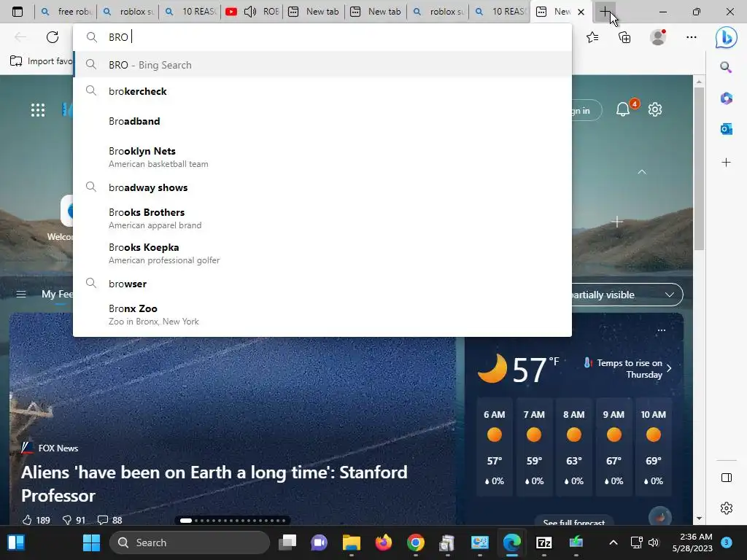The image size is (747, 560).
Task: Select the 'brokercheck' suggestion
Action: tap(322, 91)
